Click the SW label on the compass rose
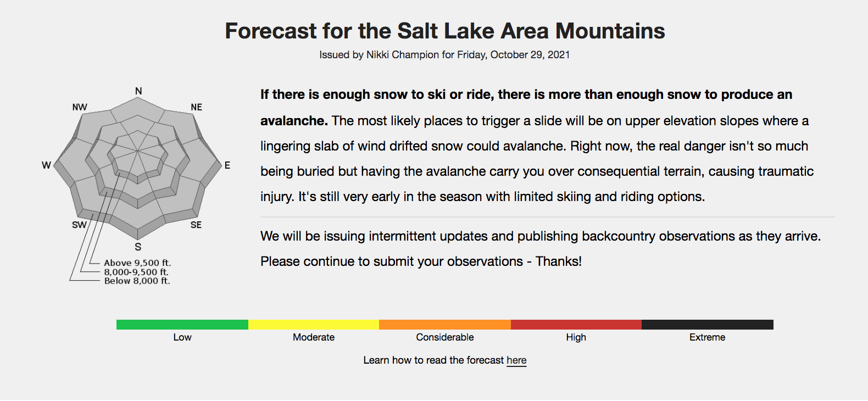The height and width of the screenshot is (401, 868). tap(80, 225)
